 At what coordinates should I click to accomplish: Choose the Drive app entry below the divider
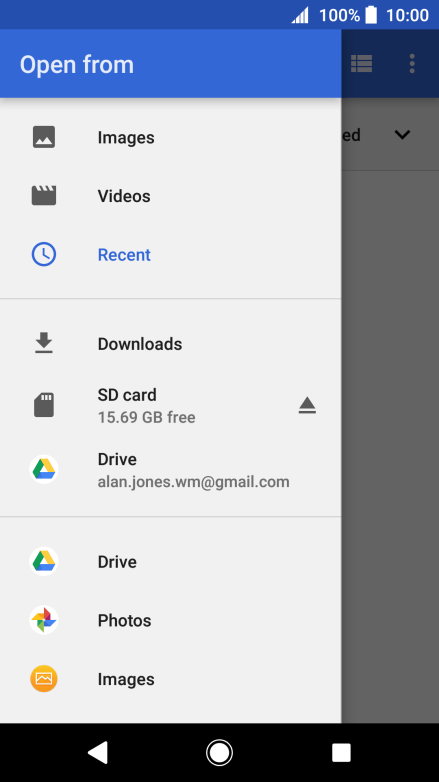[171, 562]
